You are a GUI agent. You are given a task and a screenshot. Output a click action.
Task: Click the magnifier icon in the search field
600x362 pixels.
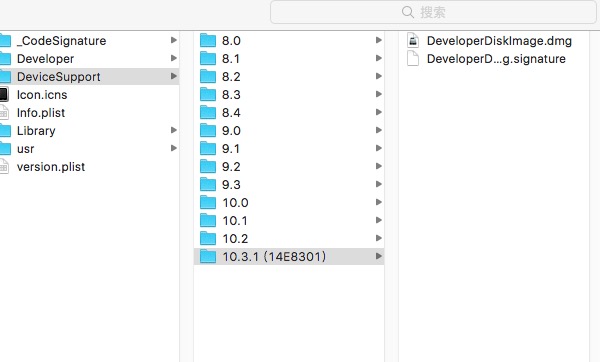408,12
